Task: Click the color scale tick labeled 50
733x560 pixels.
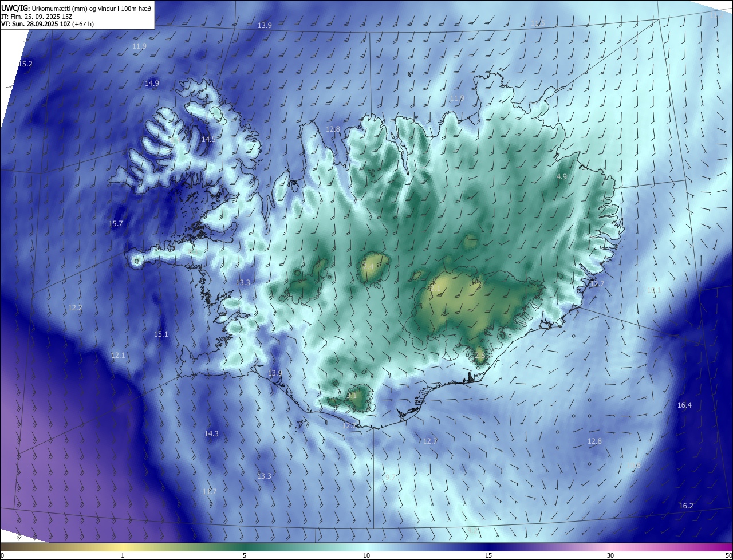Action: pyautogui.click(x=728, y=555)
